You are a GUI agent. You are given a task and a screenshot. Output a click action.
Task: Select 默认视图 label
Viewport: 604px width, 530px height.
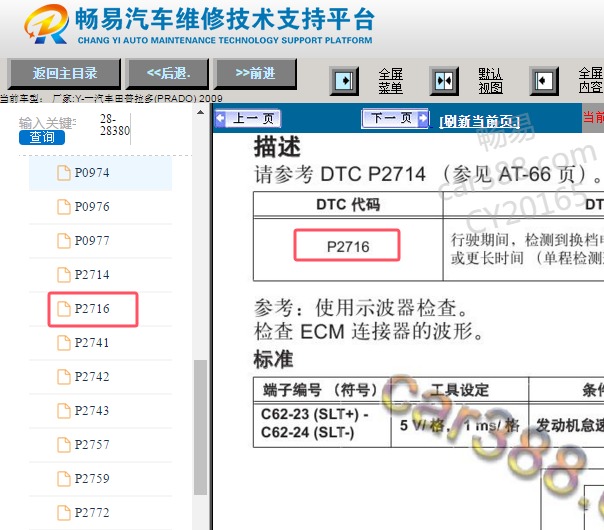490,81
